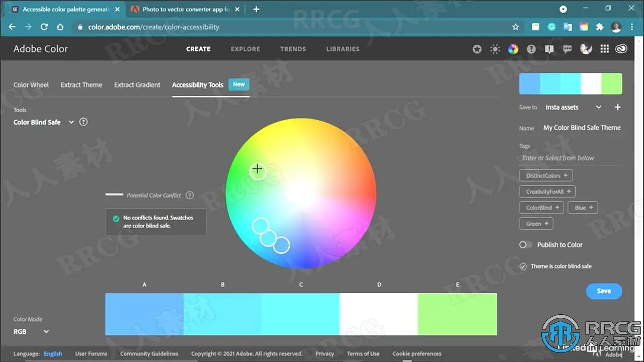Image resolution: width=644 pixels, height=362 pixels.
Task: Open the Chrome tab search dropdown button
Action: pos(563,9)
